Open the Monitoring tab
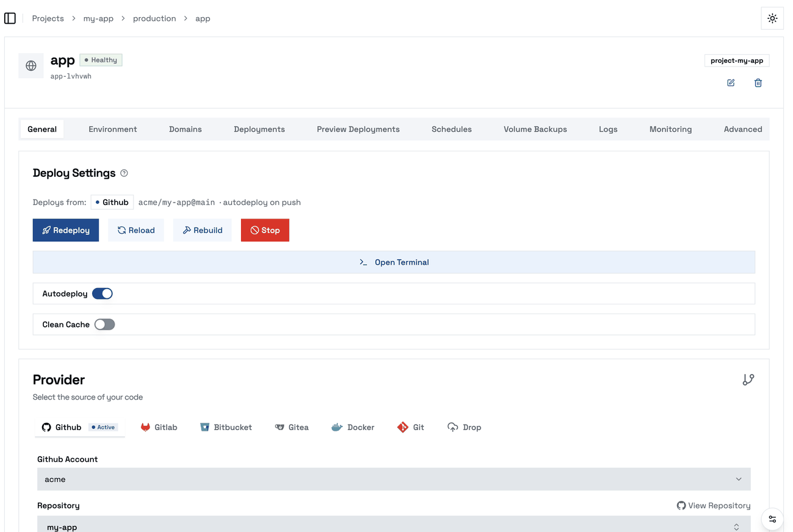Viewport: 793px width, 532px height. 670,129
